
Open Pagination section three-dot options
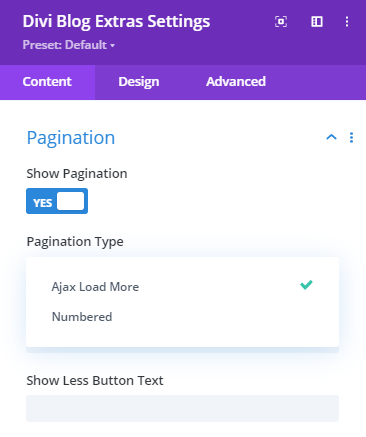(351, 137)
